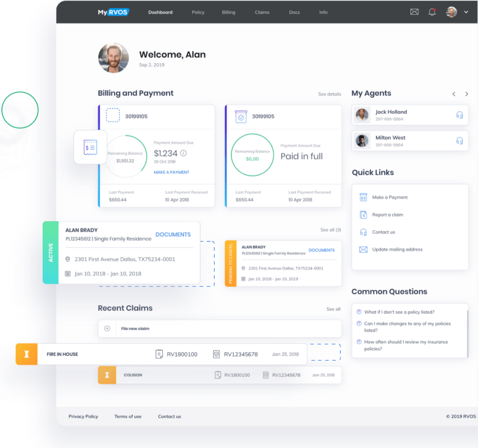Open the Billing tab in navigation
Screen dimensions: 478x448
click(x=228, y=12)
